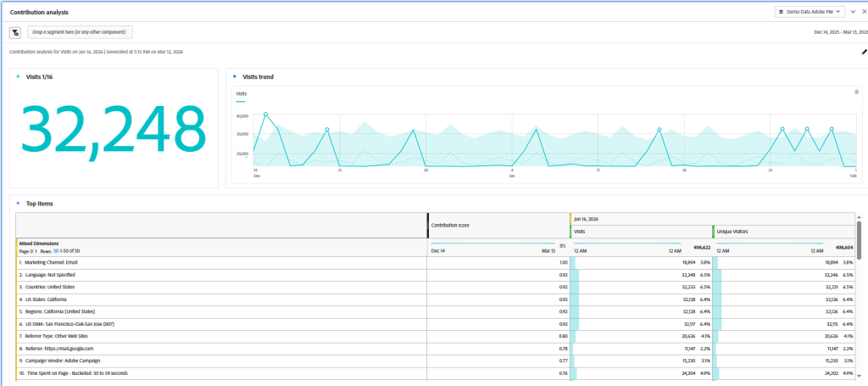Image resolution: width=868 pixels, height=386 pixels.
Task: Click the segment drop zone field
Action: pyautogui.click(x=79, y=32)
